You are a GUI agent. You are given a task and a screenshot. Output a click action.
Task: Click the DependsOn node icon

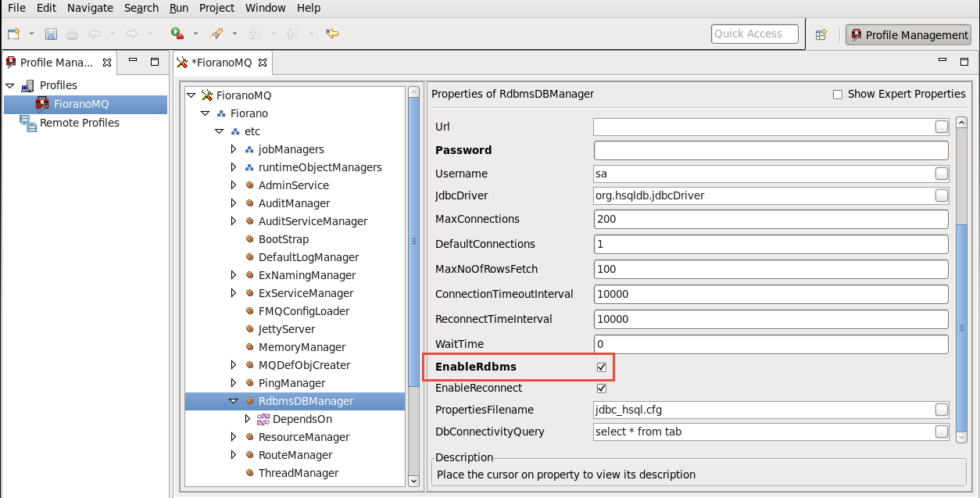tap(263, 419)
